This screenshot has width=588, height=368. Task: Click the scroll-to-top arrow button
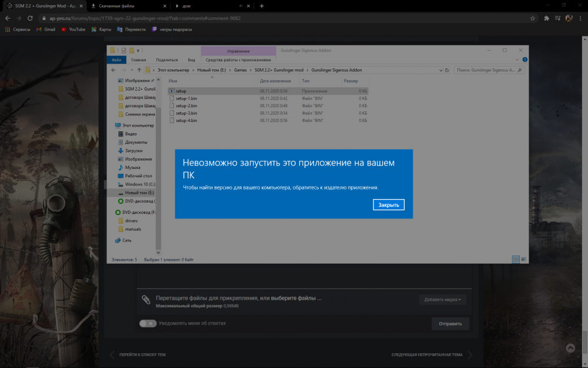(570, 348)
